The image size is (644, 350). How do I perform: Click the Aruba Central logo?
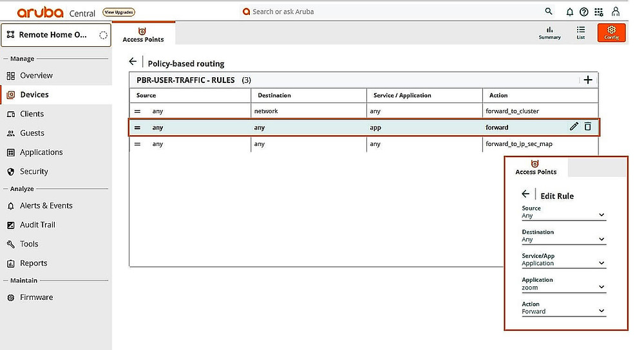click(56, 12)
